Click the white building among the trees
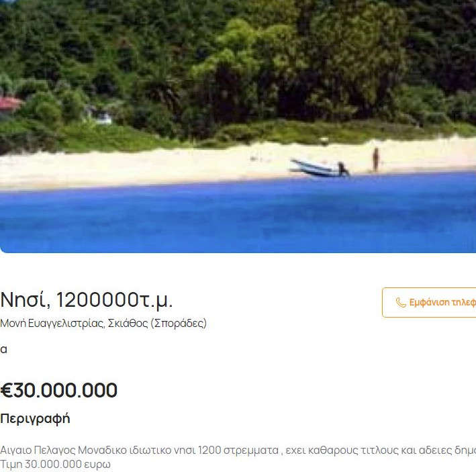 point(103,119)
